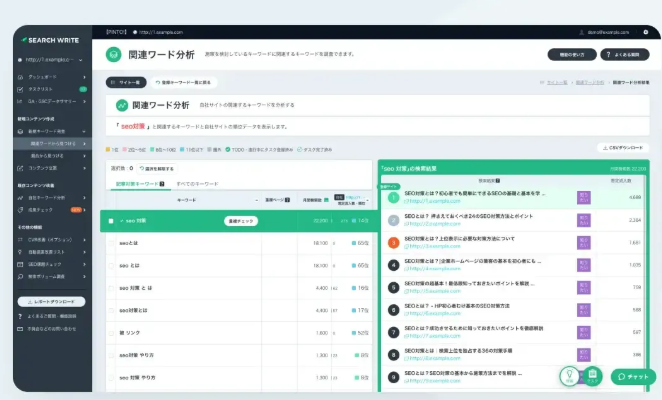Tick the checkbox for 被 リンク row
This screenshot has height=400, width=662.
pos(111,333)
